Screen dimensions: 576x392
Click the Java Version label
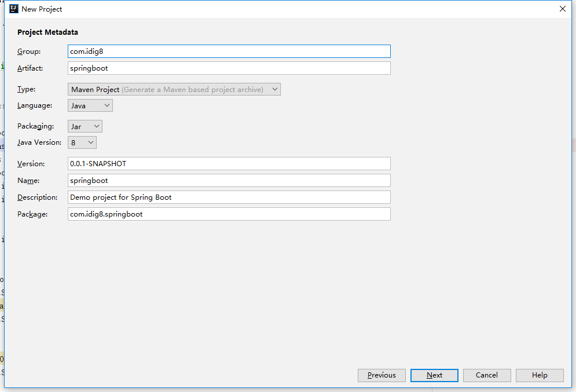coord(39,142)
